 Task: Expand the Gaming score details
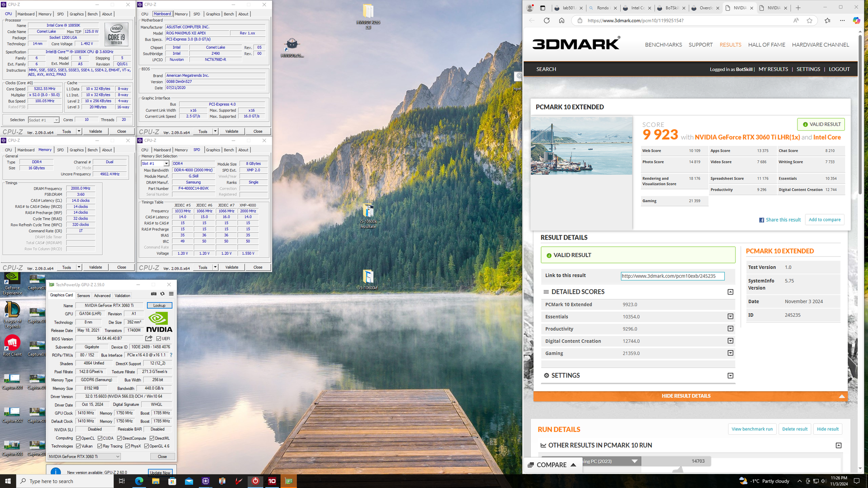pos(730,353)
